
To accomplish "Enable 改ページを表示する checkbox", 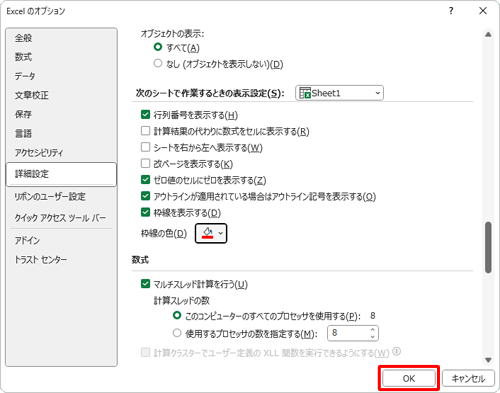I will pos(145,163).
